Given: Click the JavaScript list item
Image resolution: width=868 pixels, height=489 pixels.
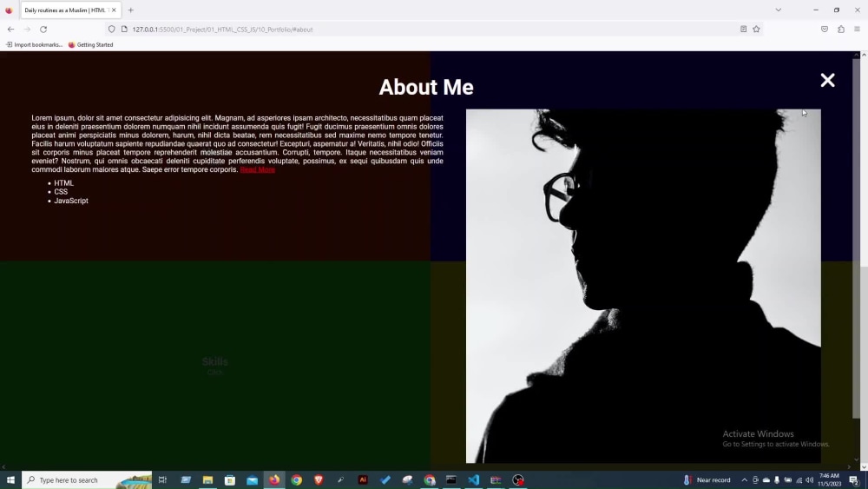Looking at the screenshot, I should click(x=71, y=201).
